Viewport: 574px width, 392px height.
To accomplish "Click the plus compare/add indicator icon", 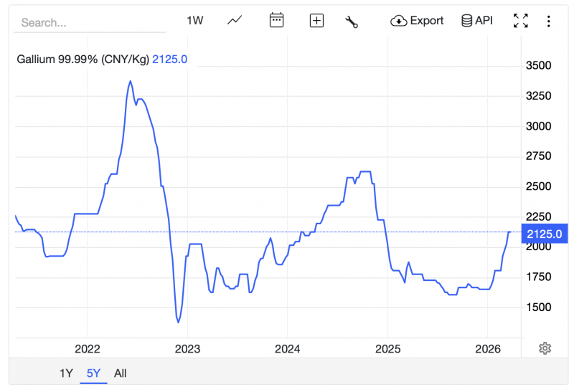I will [x=316, y=21].
